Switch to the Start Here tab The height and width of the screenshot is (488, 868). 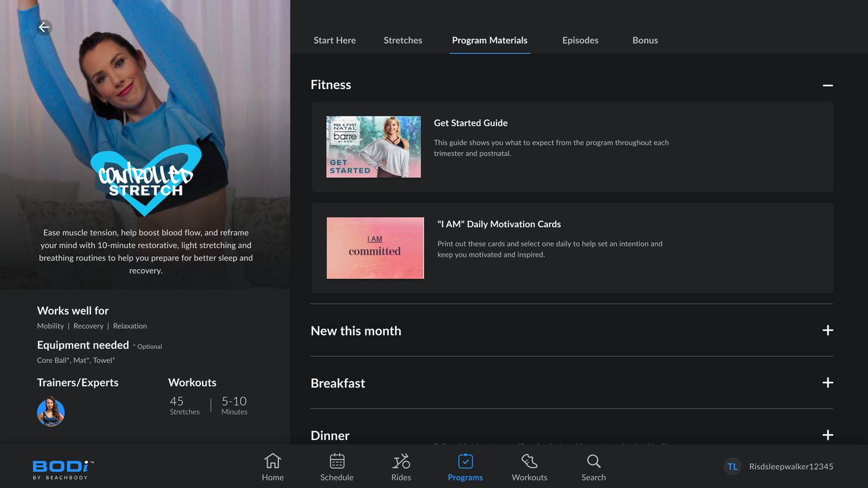[x=334, y=40]
